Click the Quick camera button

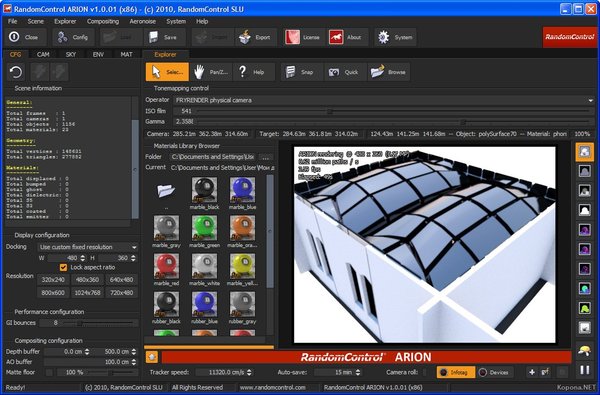click(x=346, y=72)
